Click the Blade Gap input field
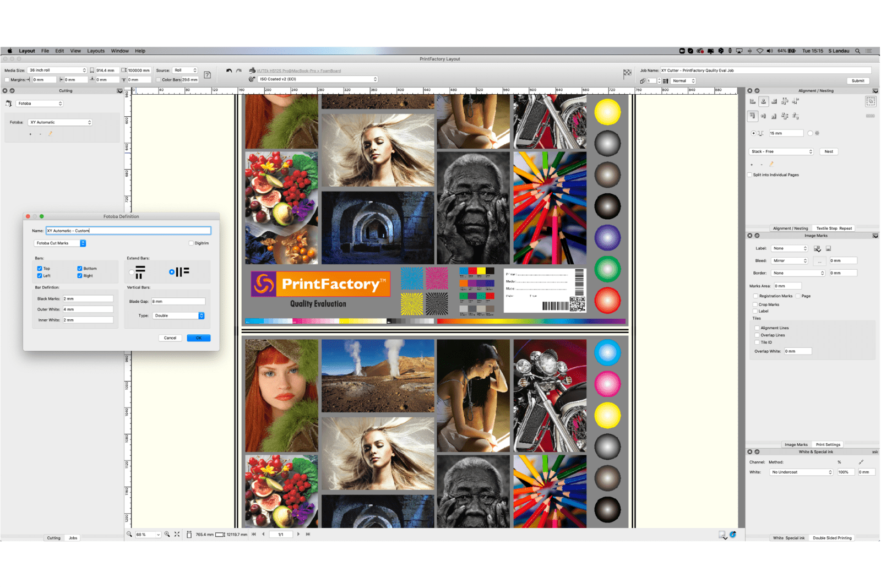This screenshot has height=588, width=881. (178, 301)
